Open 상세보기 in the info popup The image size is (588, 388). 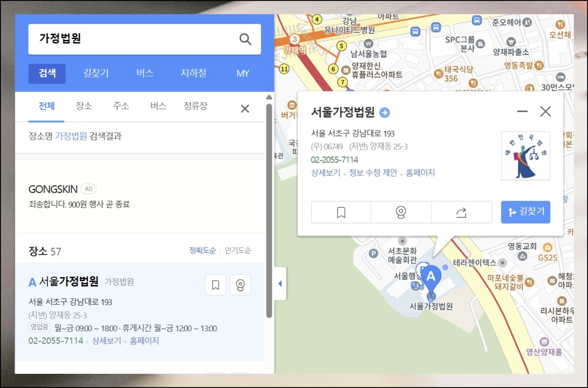click(x=325, y=173)
